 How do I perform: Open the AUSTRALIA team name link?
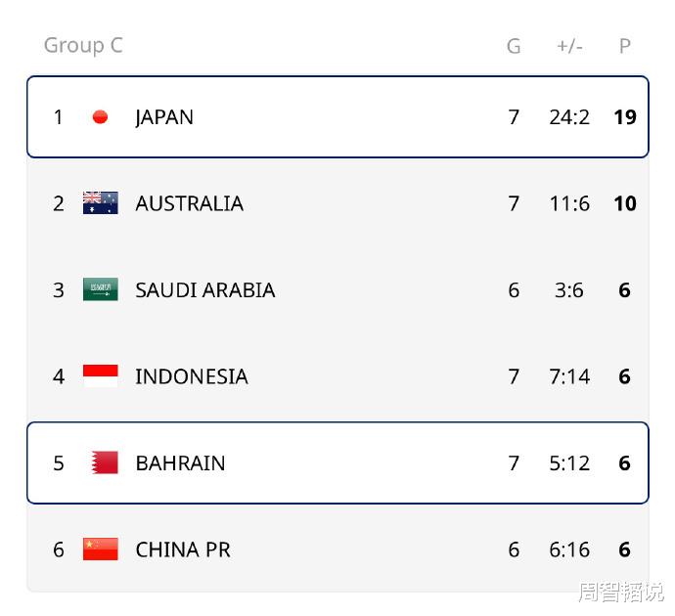click(189, 203)
